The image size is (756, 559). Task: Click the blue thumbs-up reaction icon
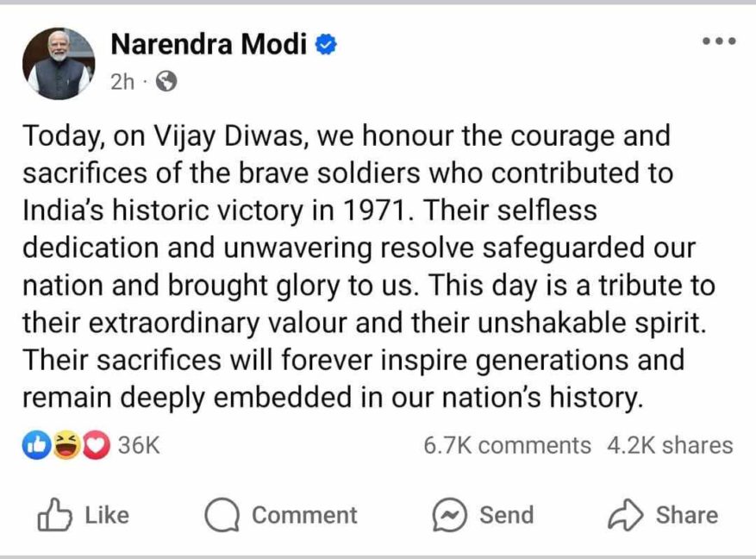tap(37, 444)
